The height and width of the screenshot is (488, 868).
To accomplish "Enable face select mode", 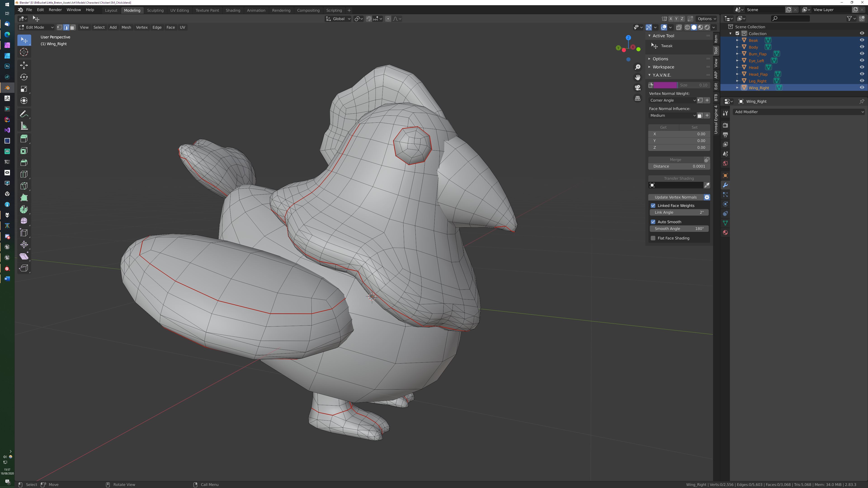I will click(x=72, y=27).
